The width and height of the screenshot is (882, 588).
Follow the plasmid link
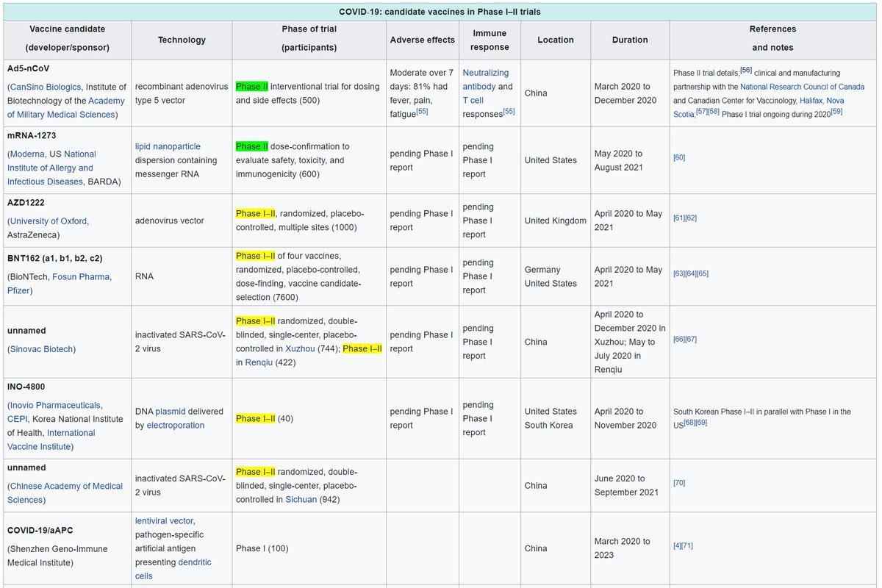click(171, 412)
